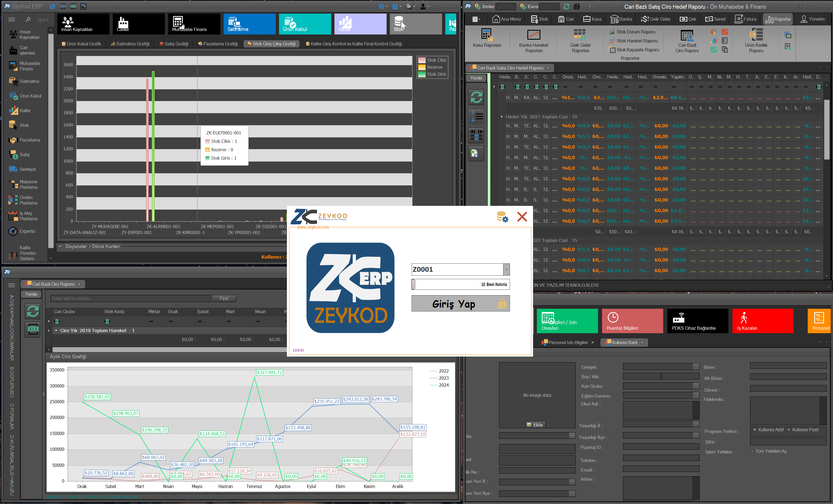
Task: Click the Find button next to search box
Action: [224, 299]
